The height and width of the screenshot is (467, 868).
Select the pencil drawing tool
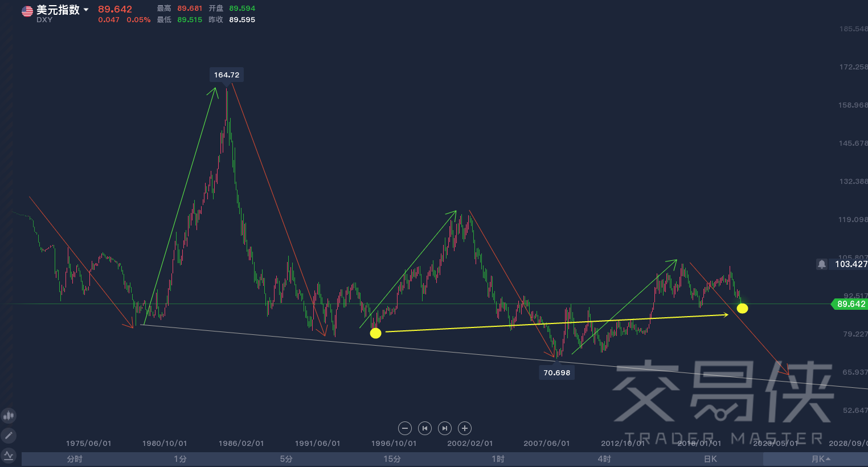tap(9, 436)
